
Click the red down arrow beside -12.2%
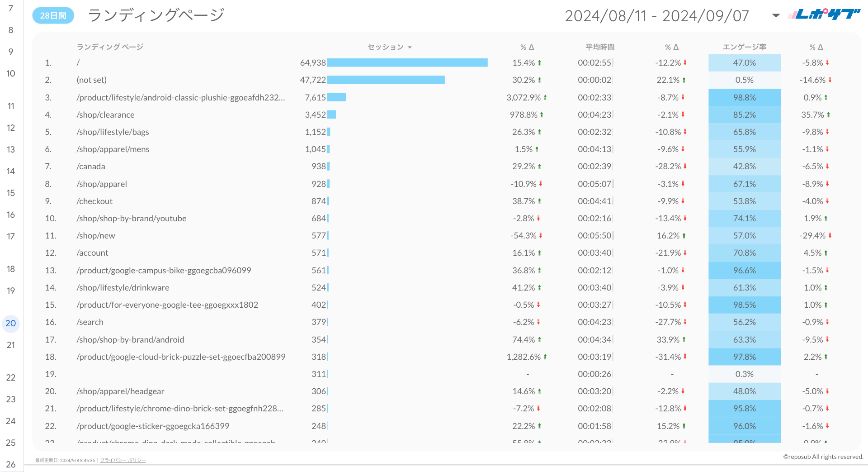point(685,63)
